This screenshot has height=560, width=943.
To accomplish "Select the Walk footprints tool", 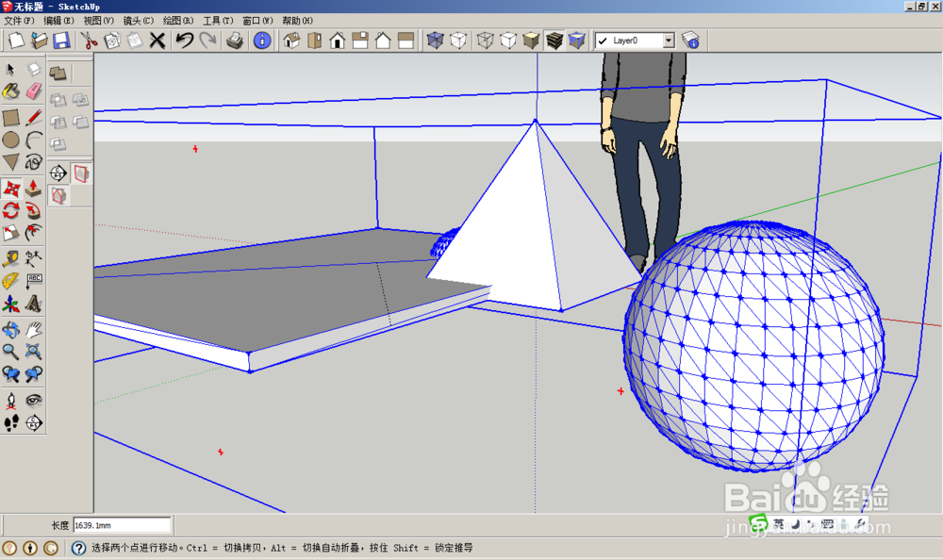I will tap(11, 421).
